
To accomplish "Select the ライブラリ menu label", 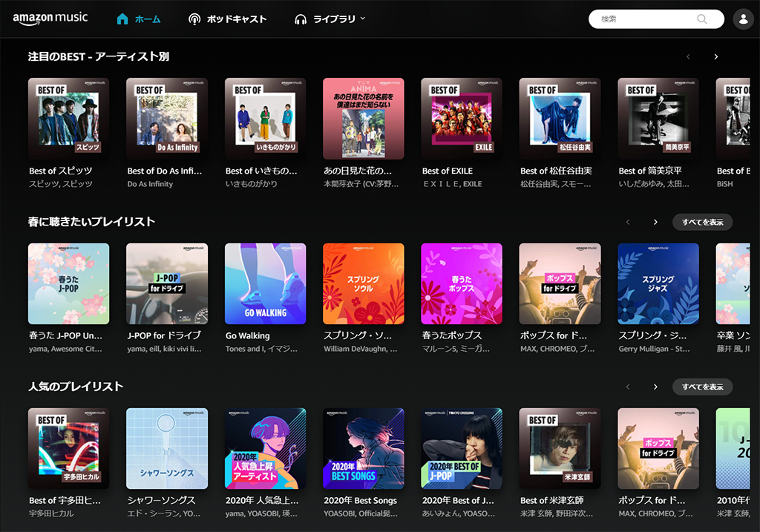I will (334, 19).
